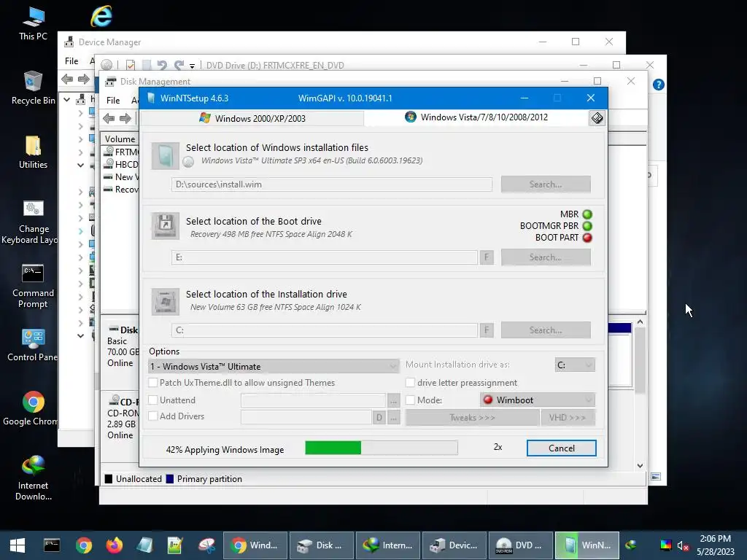The height and width of the screenshot is (560, 747).
Task: Click back arrow in Device Manager toolbar
Action: coord(67,79)
